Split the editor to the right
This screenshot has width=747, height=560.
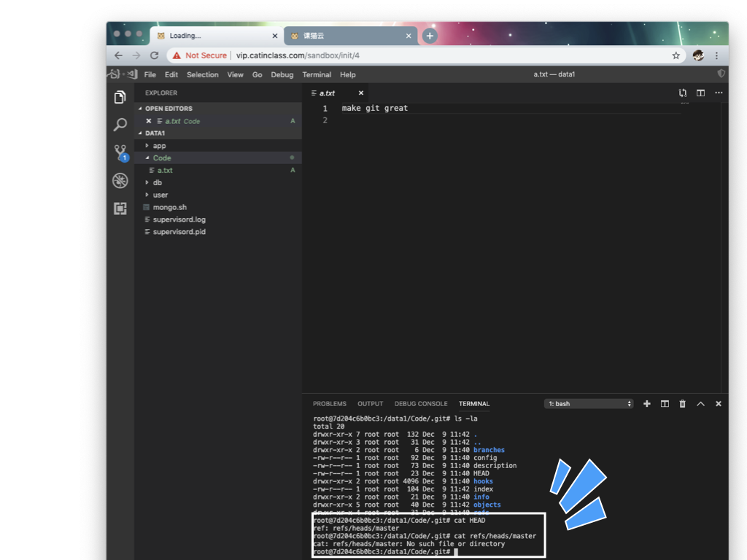[700, 93]
